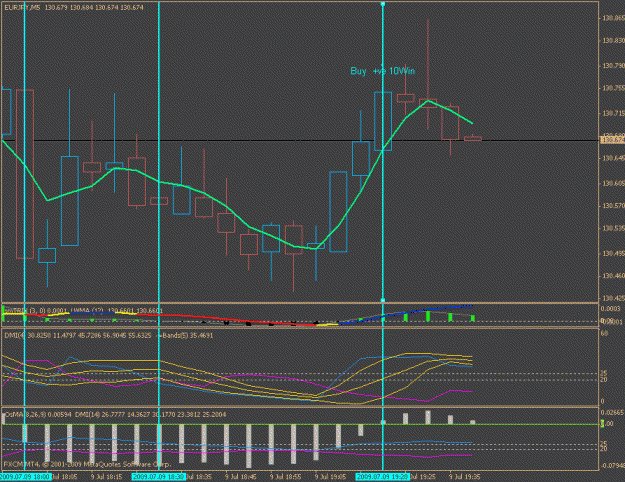Viewport: 625px width, 482px height.
Task: Click the 0.0003 TRIX scale value
Action: tap(611, 309)
